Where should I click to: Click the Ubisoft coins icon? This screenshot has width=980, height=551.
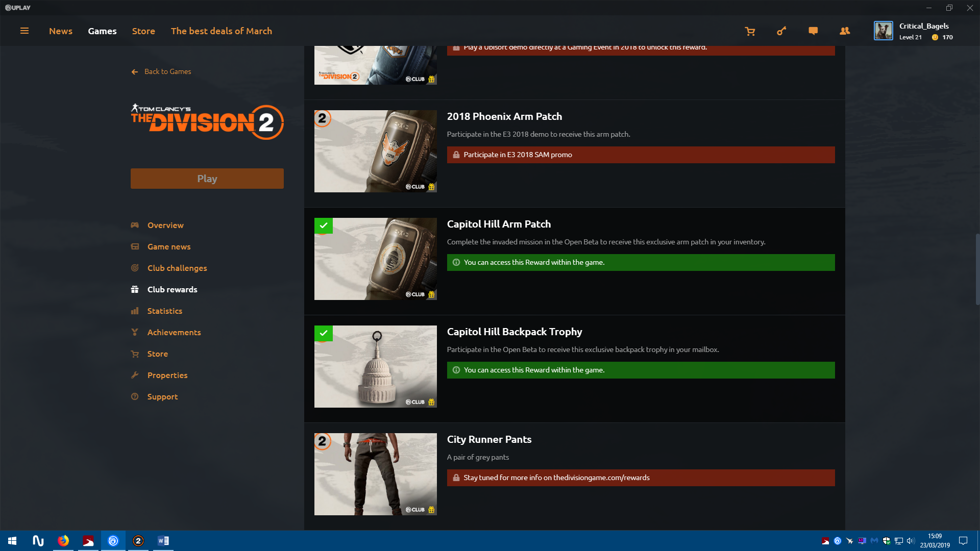coord(935,37)
